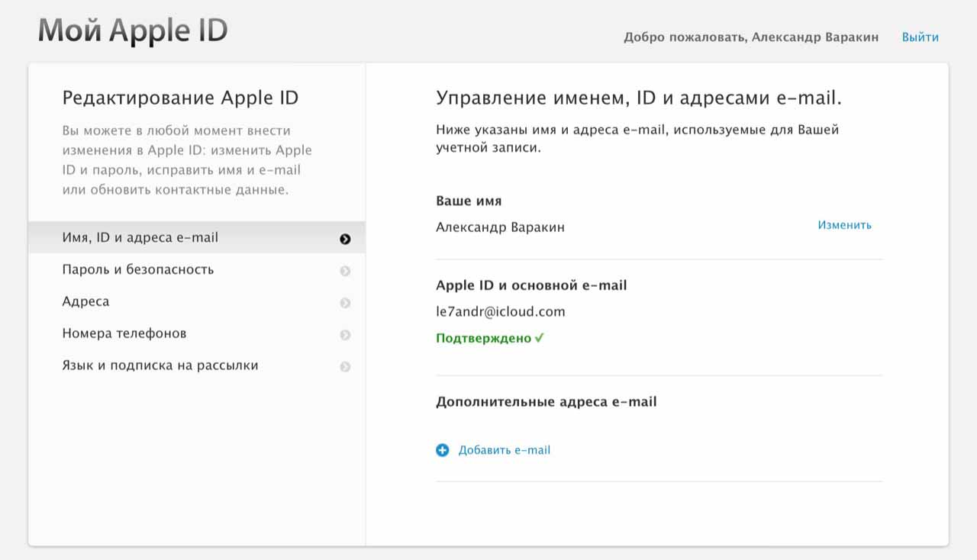Click the blue plus icon to add e-mail
This screenshot has width=977, height=560.
(443, 450)
